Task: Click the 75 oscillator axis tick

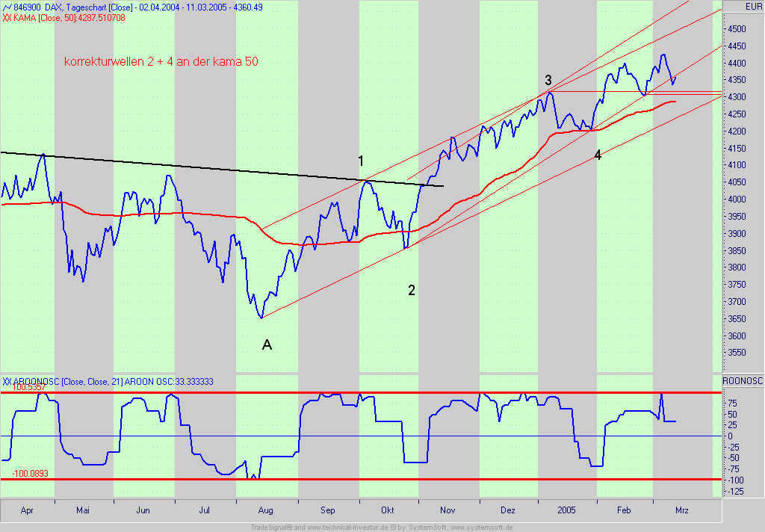Action: (x=733, y=403)
